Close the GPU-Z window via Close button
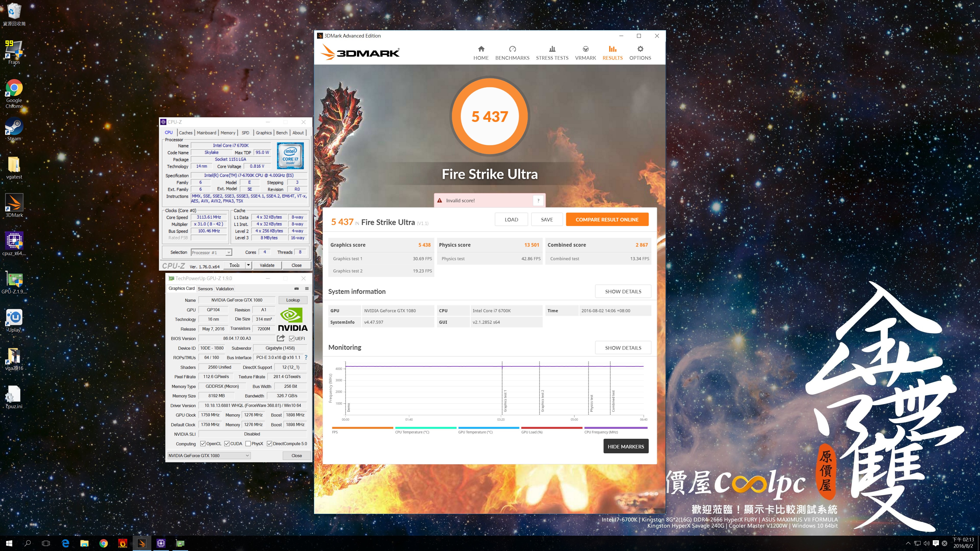 297,456
